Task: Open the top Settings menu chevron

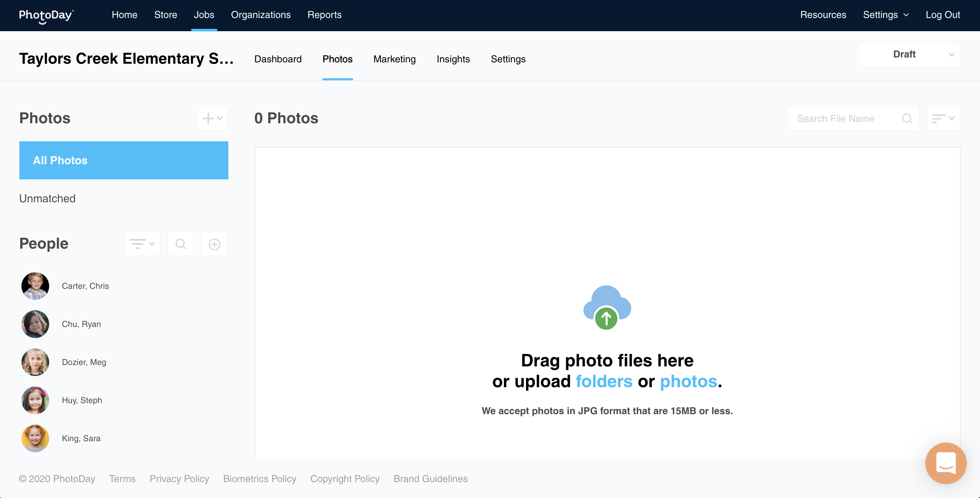Action: [906, 15]
